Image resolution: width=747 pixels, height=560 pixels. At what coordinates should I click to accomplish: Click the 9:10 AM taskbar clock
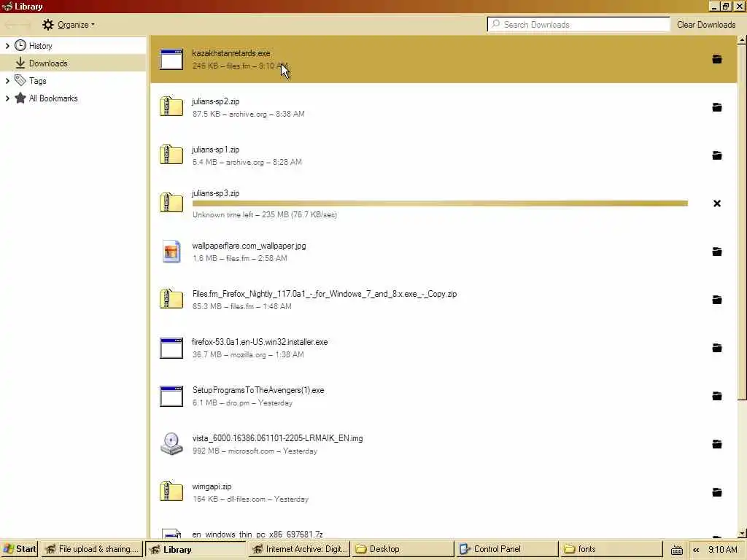[x=723, y=550]
